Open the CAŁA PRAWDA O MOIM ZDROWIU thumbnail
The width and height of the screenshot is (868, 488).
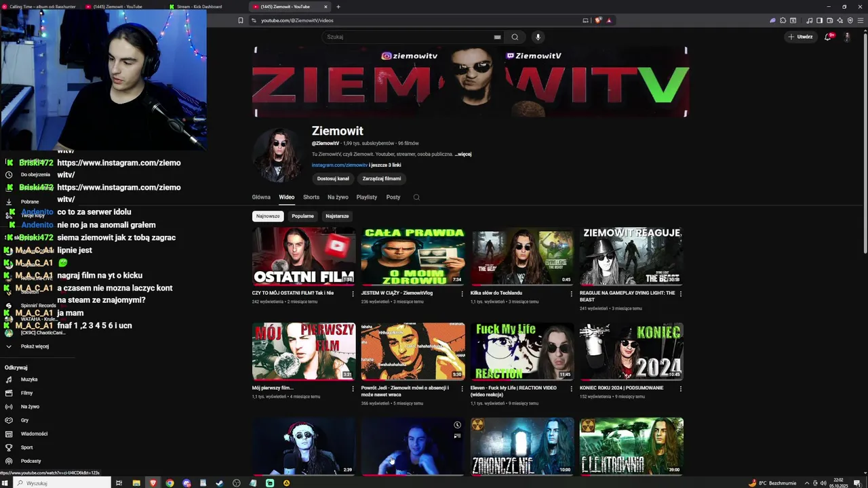[x=413, y=256]
